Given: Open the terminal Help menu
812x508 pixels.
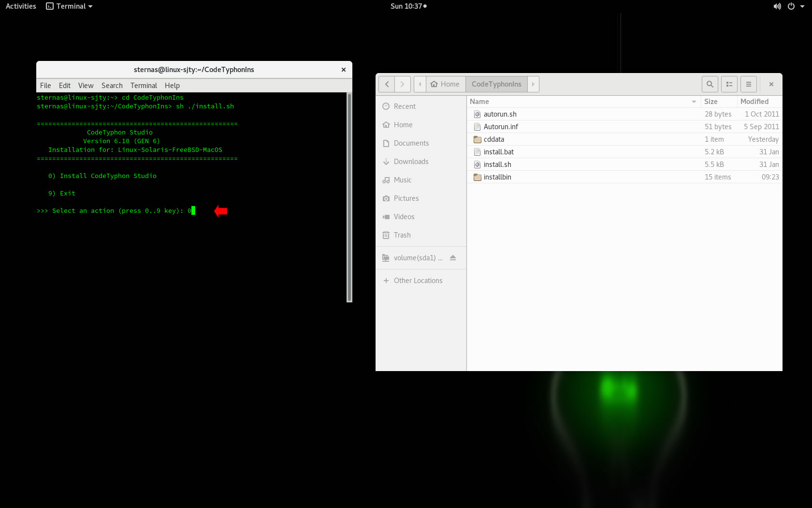Looking at the screenshot, I should [172, 86].
